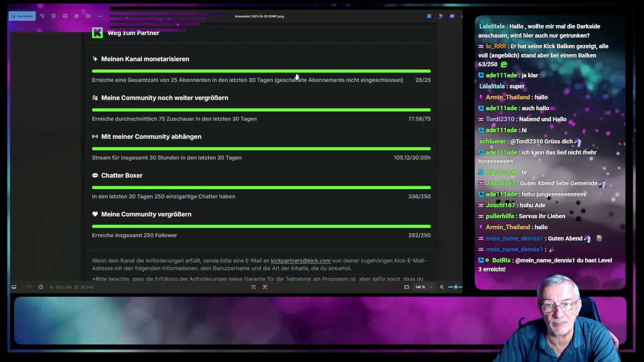Click the Bearbeiten (edit) button
644x362 pixels.
(22, 16)
